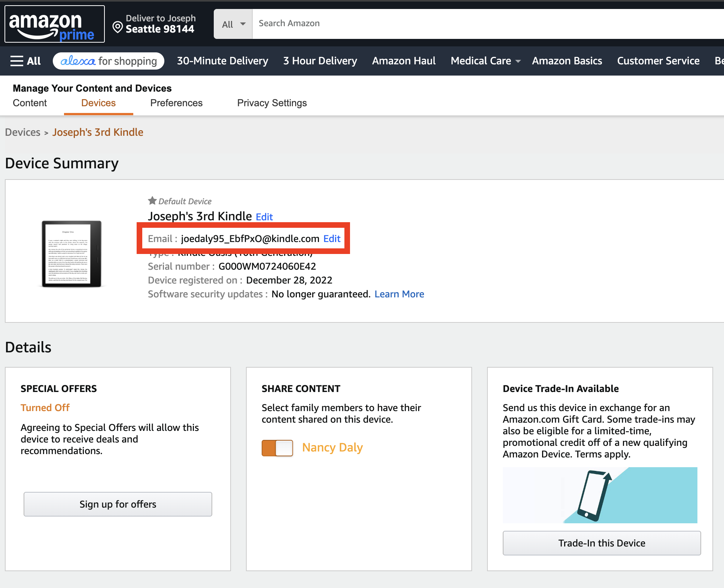Screen dimensions: 724x588
Task: Click Deliver to Joseph Seattle 98144
Action: coord(154,24)
